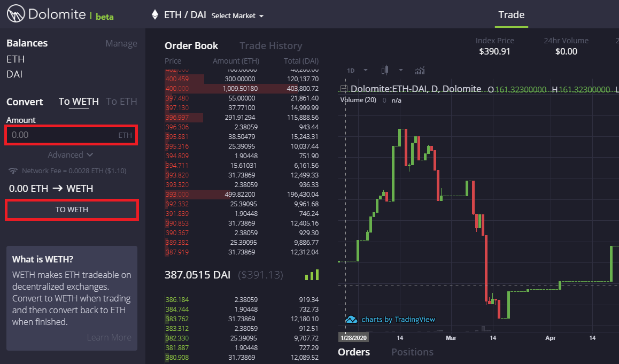Image resolution: width=619 pixels, height=364 pixels.
Task: Click the Ethereum diamond icon beside ETH / DAI
Action: click(x=155, y=14)
